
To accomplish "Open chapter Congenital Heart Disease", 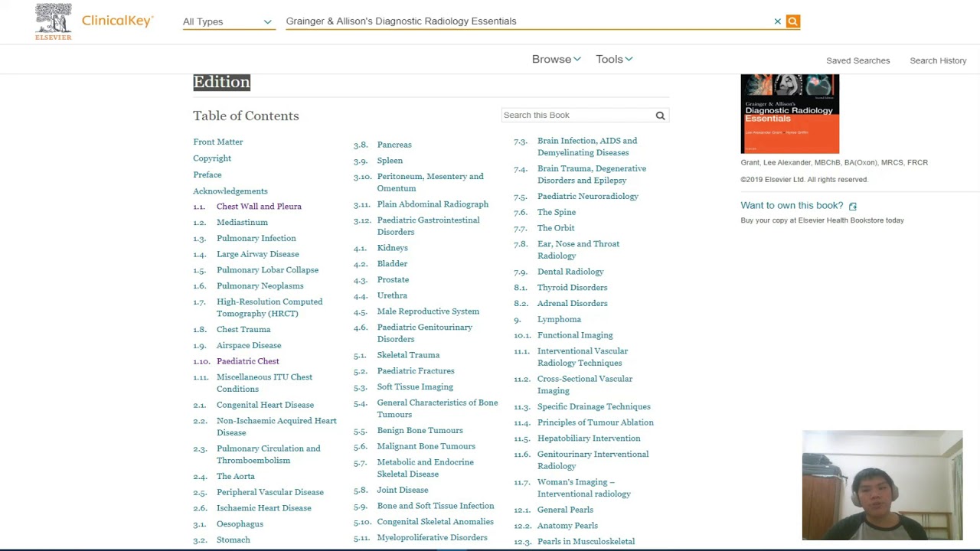I will pos(265,405).
